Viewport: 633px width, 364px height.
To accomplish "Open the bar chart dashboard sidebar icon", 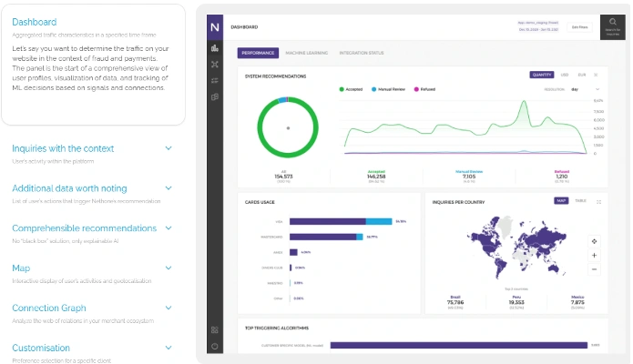I will pyautogui.click(x=215, y=48).
